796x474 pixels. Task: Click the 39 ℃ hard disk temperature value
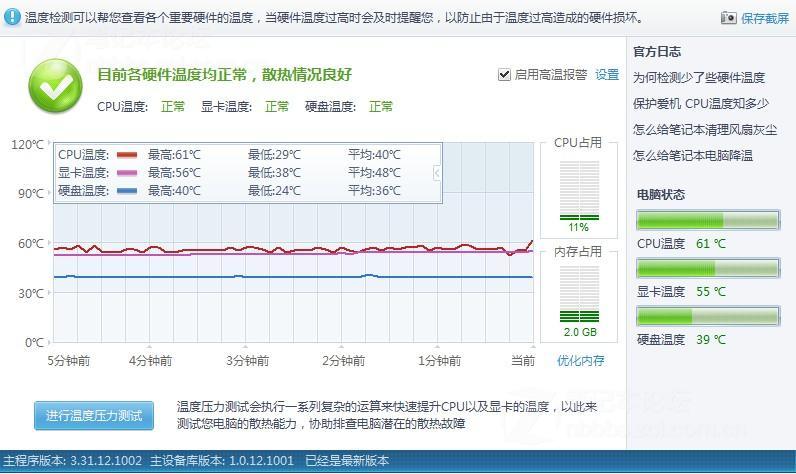(711, 340)
